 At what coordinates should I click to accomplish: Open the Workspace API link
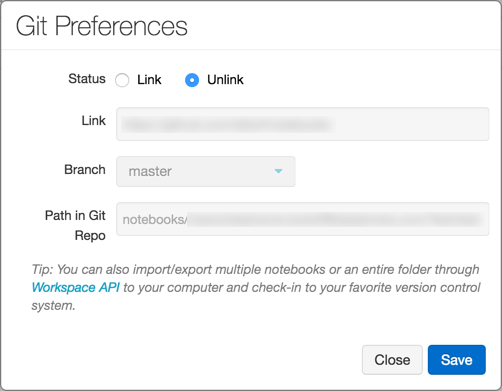75,287
